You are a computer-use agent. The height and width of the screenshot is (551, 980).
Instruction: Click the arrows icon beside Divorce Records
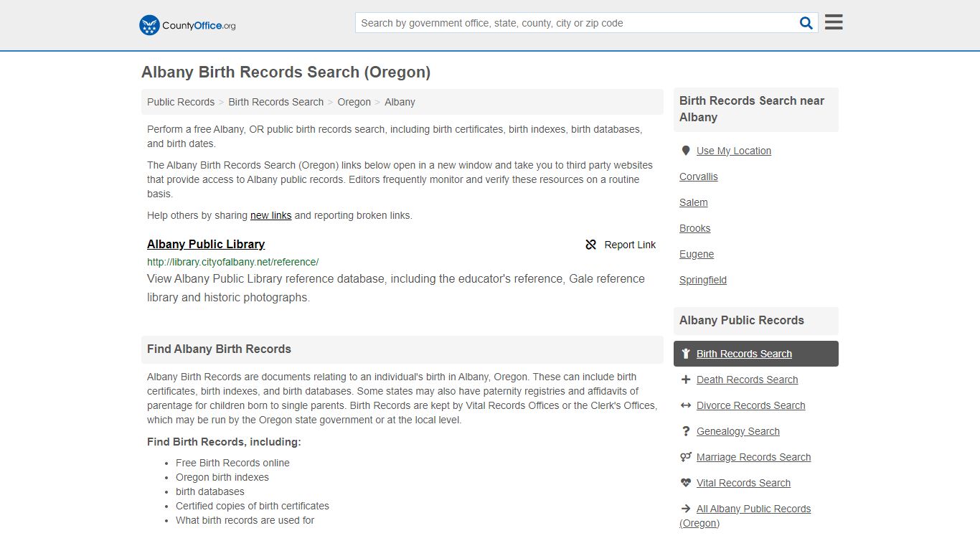coord(686,405)
